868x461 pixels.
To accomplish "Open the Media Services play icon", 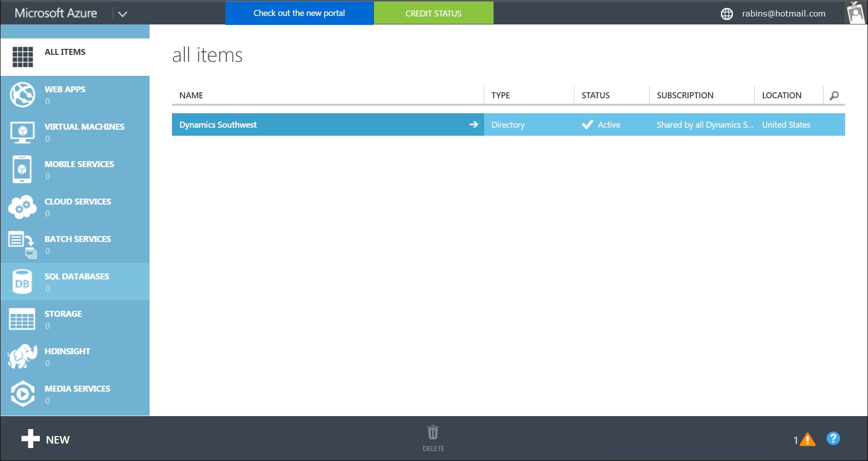I will point(22,394).
